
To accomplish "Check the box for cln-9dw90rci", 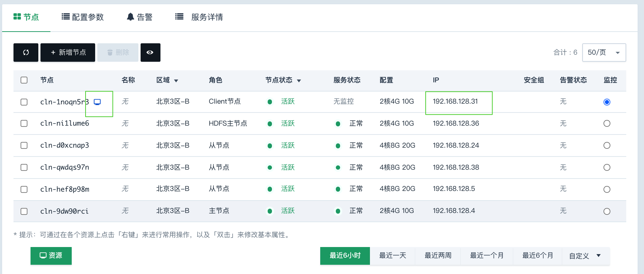I will [x=24, y=212].
